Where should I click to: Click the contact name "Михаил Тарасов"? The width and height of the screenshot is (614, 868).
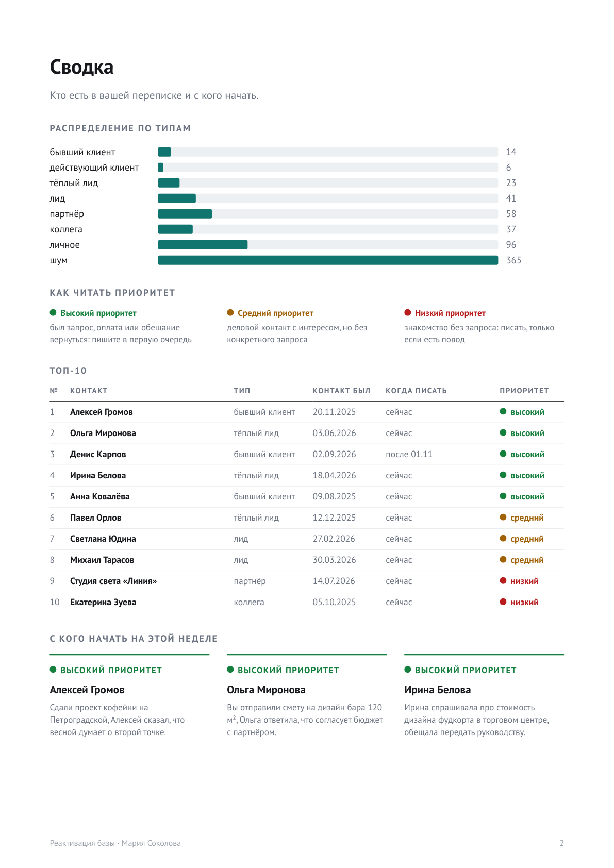click(x=102, y=560)
